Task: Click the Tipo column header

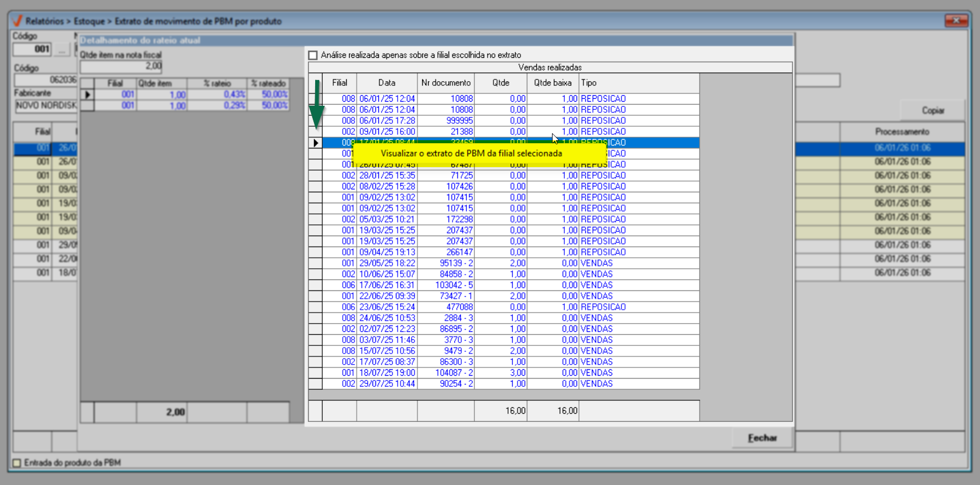Action: click(639, 83)
